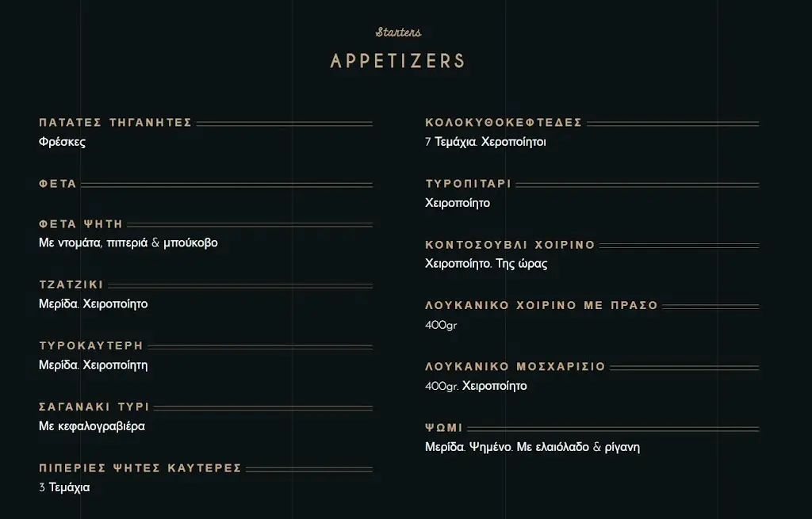Screen dimensions: 812x519
Task: Click the 'Φρέσκες' description text
Action: tap(62, 143)
